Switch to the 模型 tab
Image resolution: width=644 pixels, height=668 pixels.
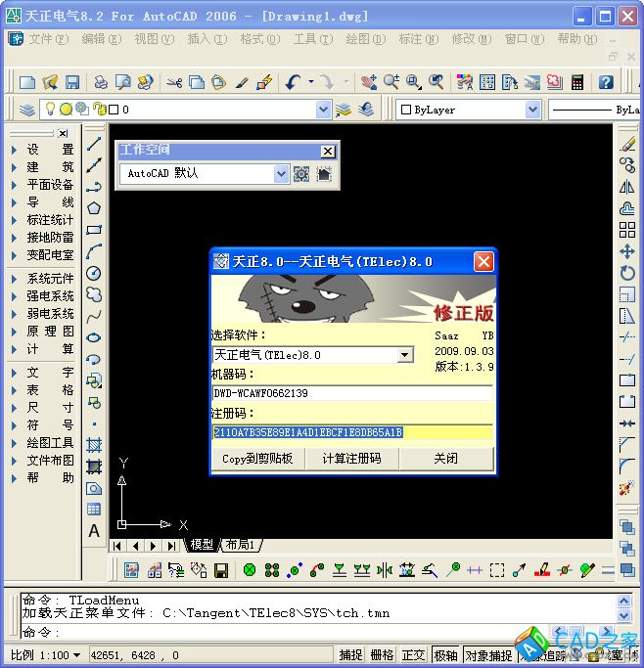[x=202, y=545]
